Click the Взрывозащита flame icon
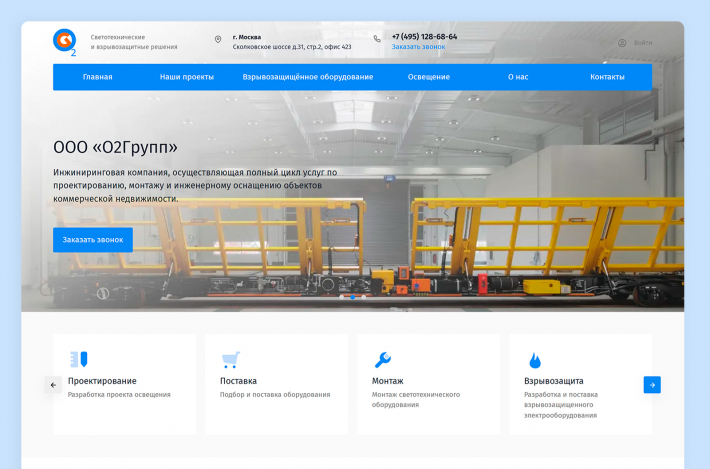 [535, 360]
